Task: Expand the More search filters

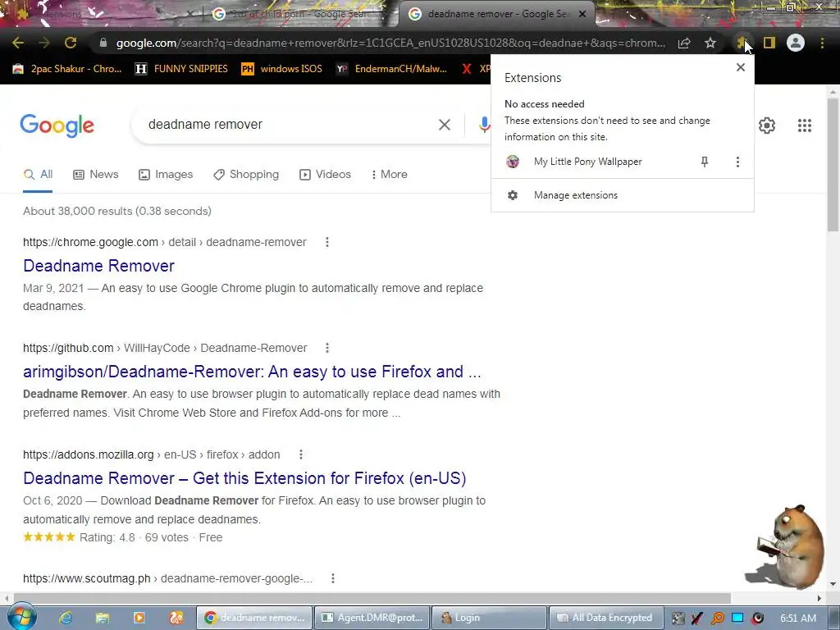Action: click(390, 174)
